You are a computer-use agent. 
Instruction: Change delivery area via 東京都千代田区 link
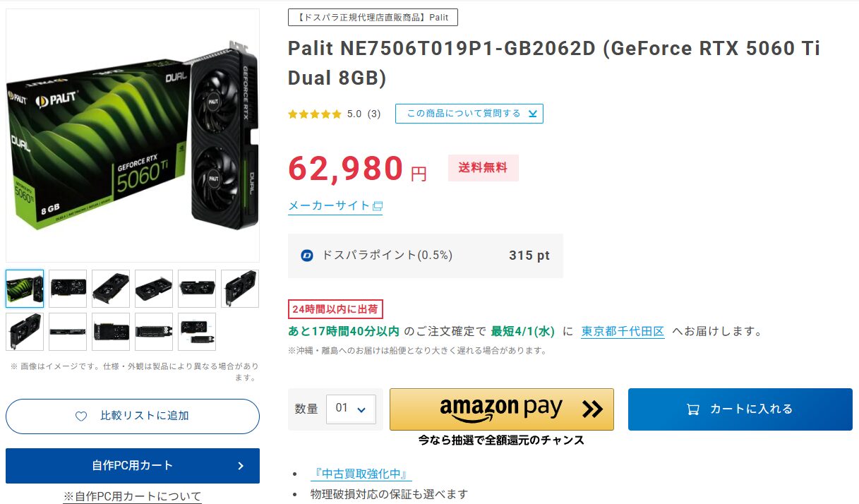pos(623,331)
